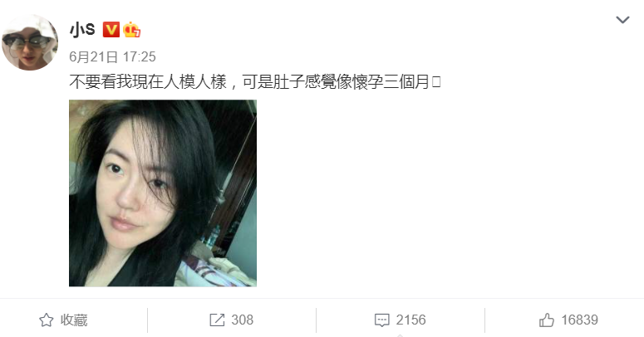Open 小S profile via the round avatar
This screenshot has width=644, height=337.
tap(30, 42)
